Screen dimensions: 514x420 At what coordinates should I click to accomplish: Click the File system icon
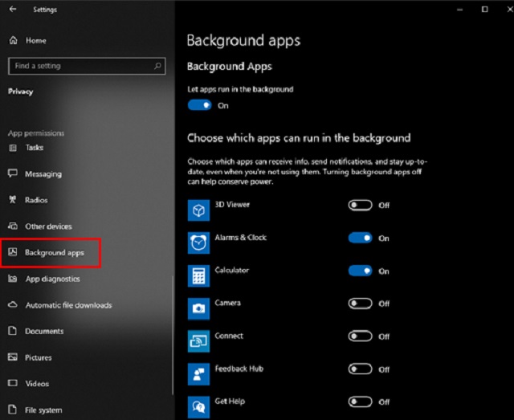tap(12, 410)
